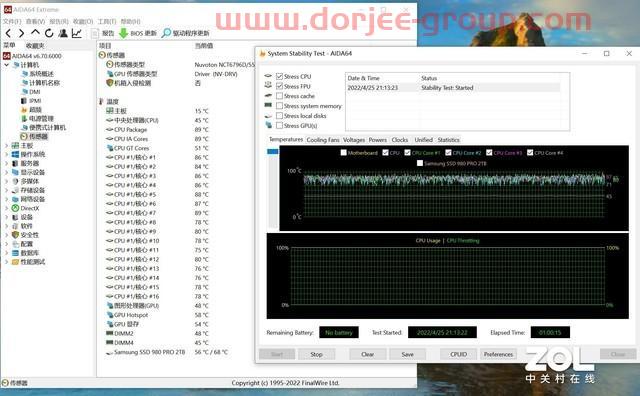Image resolution: width=640 pixels, height=396 pixels.
Task: Expand the 多媒体 tree node
Action: pyautogui.click(x=7, y=181)
